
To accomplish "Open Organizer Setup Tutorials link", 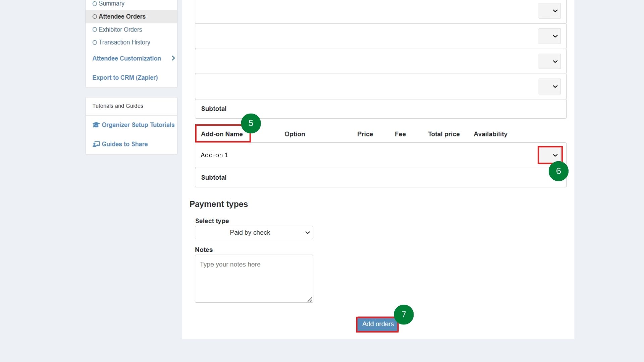I will [138, 125].
